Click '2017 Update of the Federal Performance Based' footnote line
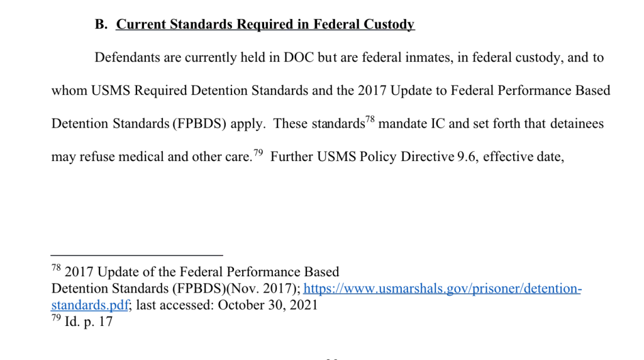Viewport: 644px width, 360px height. 202,272
